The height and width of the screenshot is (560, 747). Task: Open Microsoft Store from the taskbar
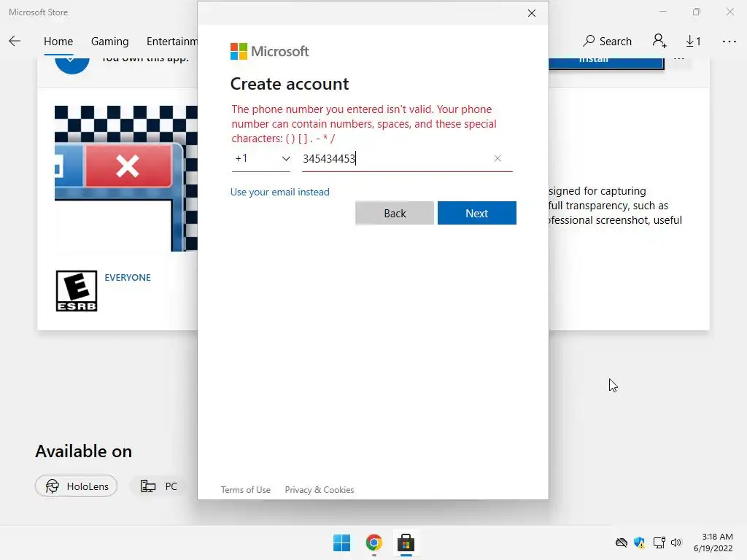[406, 542]
